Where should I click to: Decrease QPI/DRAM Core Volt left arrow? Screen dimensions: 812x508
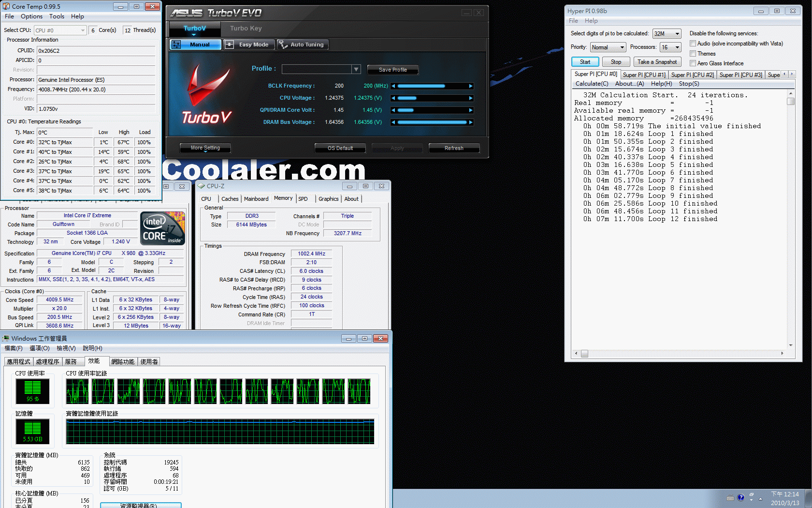(393, 110)
